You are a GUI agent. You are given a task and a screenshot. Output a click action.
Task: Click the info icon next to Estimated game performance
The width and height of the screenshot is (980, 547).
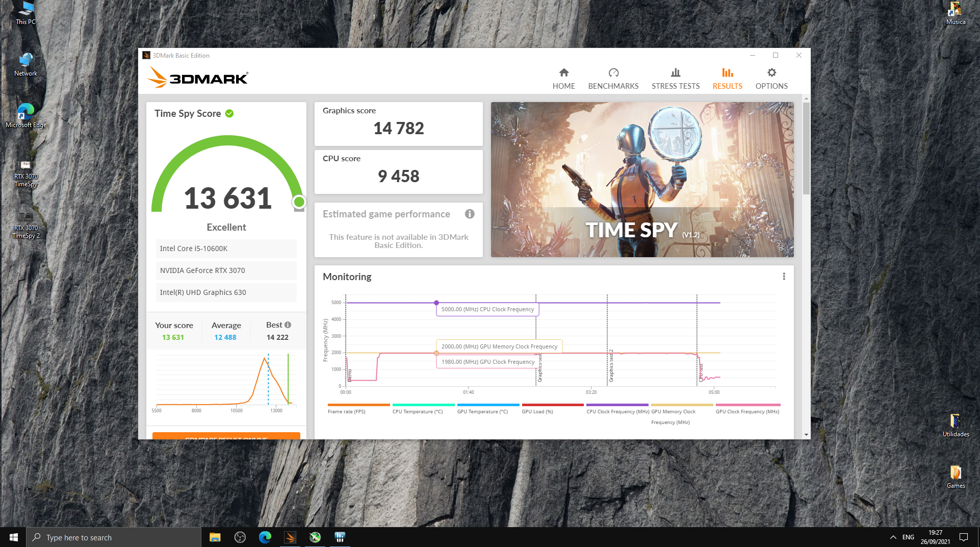point(470,214)
